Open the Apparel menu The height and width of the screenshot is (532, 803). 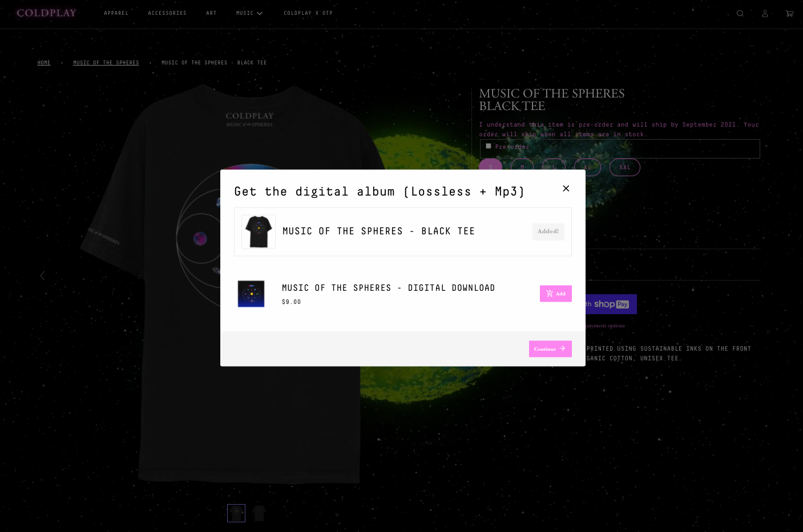coord(116,13)
